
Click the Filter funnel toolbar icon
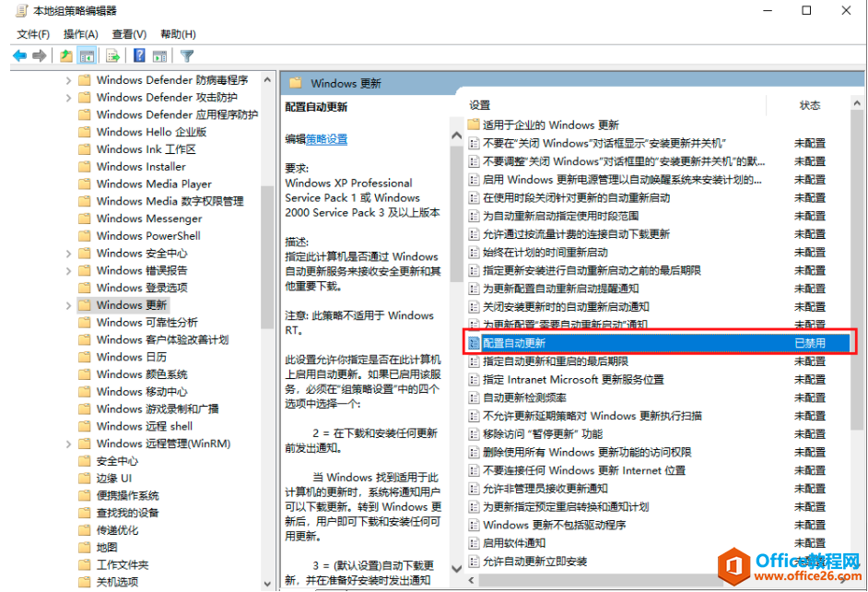coord(187,56)
